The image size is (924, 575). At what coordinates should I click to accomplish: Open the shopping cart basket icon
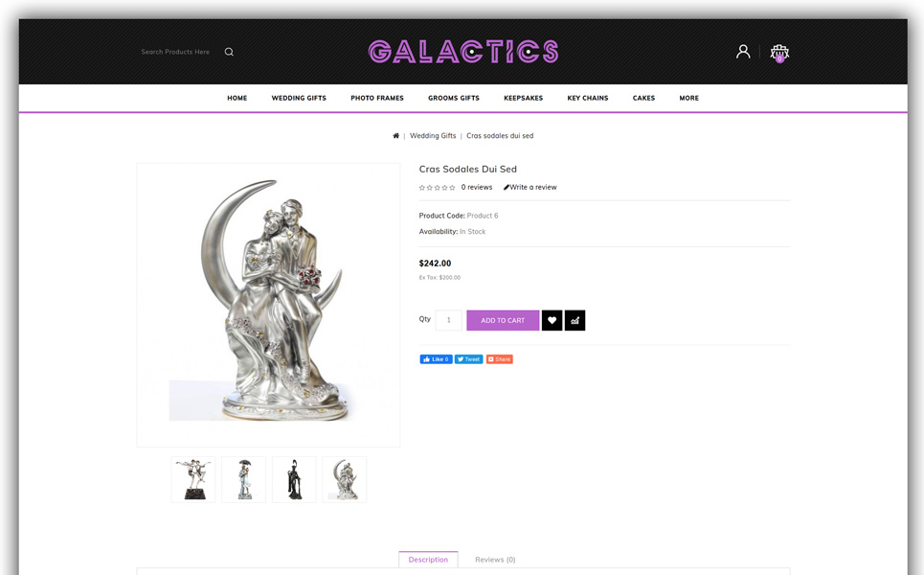click(x=779, y=53)
